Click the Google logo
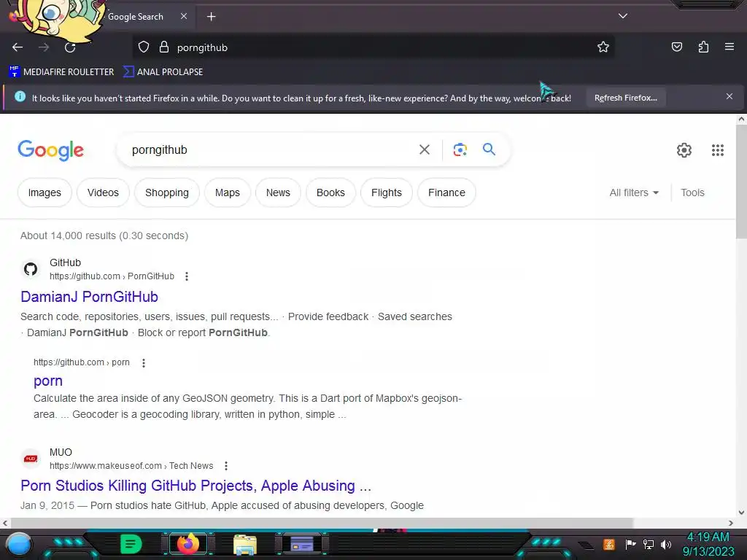 click(50, 150)
